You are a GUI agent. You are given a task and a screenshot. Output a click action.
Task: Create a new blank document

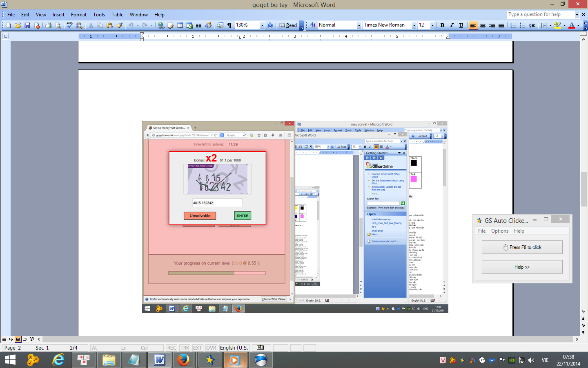pyautogui.click(x=8, y=25)
